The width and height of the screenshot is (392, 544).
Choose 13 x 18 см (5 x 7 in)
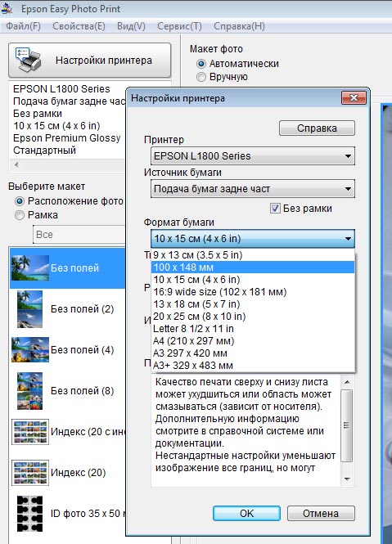pyautogui.click(x=253, y=304)
